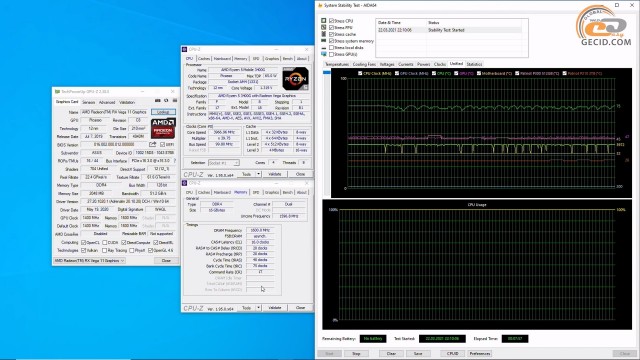The image size is (640, 360).
Task: Click the AMD Radeon logo in GPU-Z
Action: coord(163,128)
